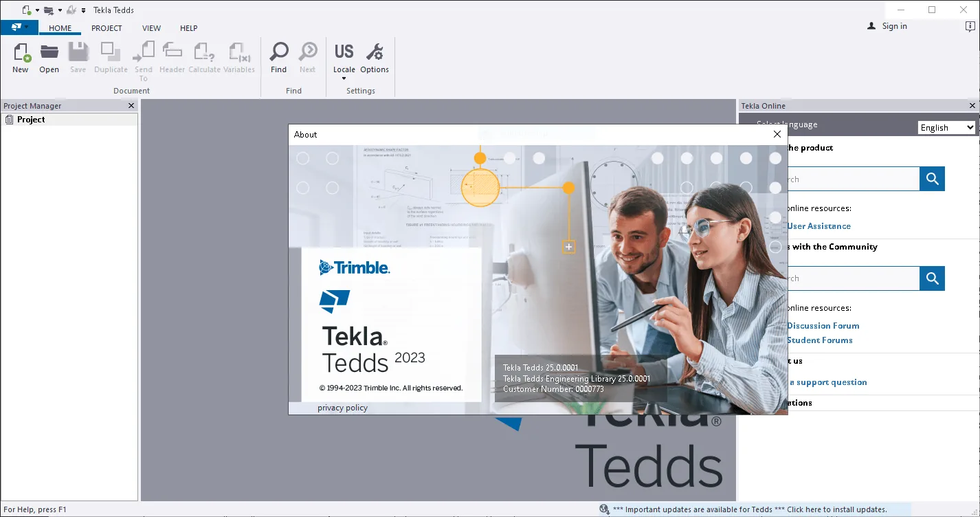Open the HELP ribbon tab

(189, 28)
